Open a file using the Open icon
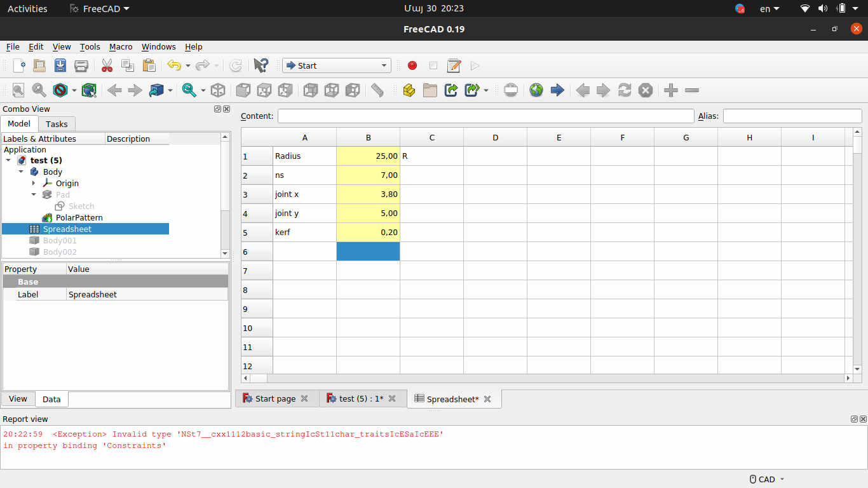Viewport: 868px width, 488px height. click(x=39, y=65)
